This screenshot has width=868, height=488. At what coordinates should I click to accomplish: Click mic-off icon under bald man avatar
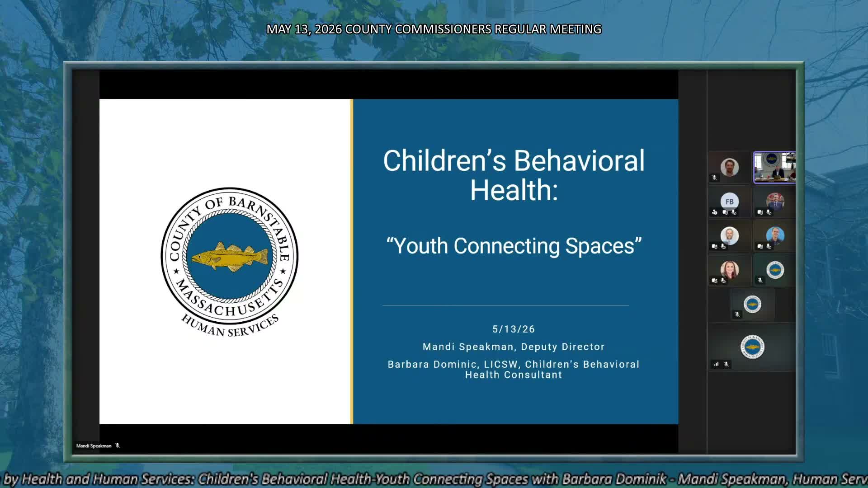click(x=723, y=246)
